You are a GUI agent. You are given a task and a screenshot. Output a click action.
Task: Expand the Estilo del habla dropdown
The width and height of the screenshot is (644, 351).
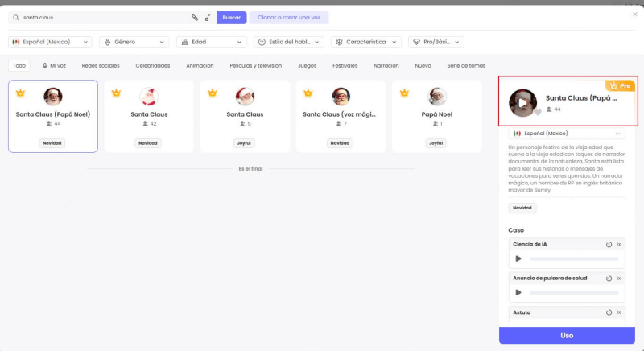[289, 42]
